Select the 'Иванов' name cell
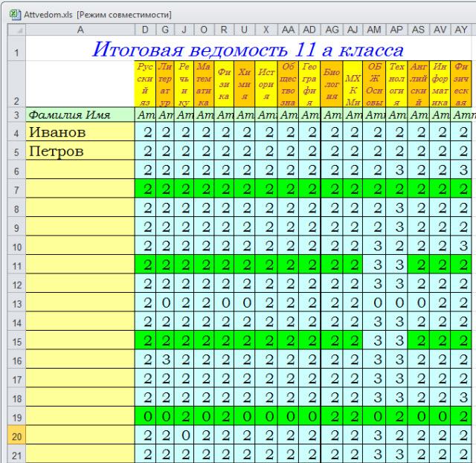The image size is (476, 463). [x=80, y=132]
